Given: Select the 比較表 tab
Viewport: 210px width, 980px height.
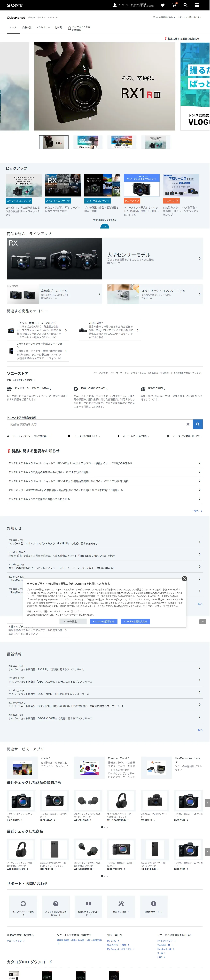Looking at the screenshot, I should (x=58, y=27).
